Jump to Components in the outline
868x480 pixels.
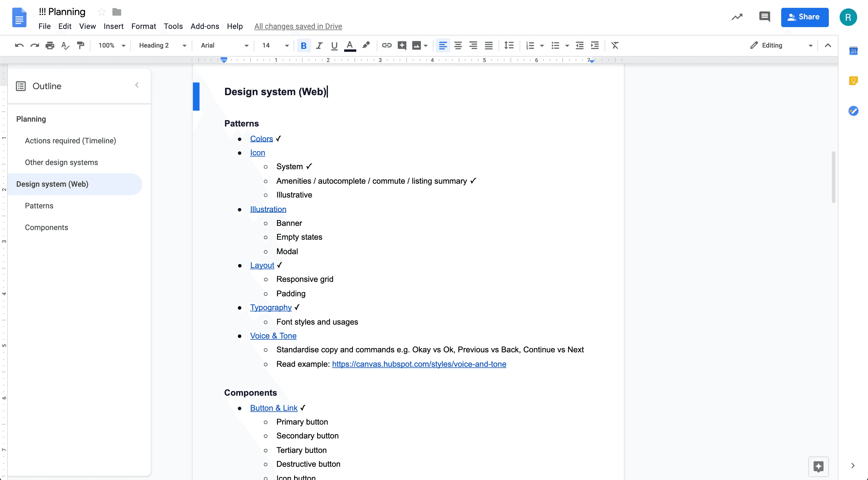[46, 228]
